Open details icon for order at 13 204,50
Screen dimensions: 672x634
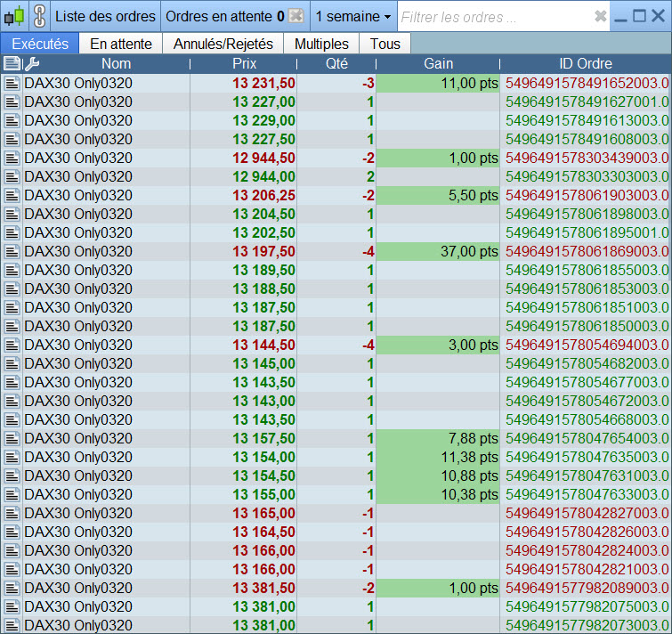12,214
